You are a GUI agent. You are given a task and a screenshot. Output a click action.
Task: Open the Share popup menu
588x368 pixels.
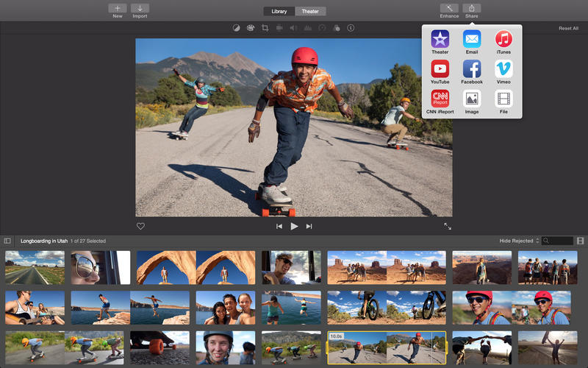(x=471, y=9)
